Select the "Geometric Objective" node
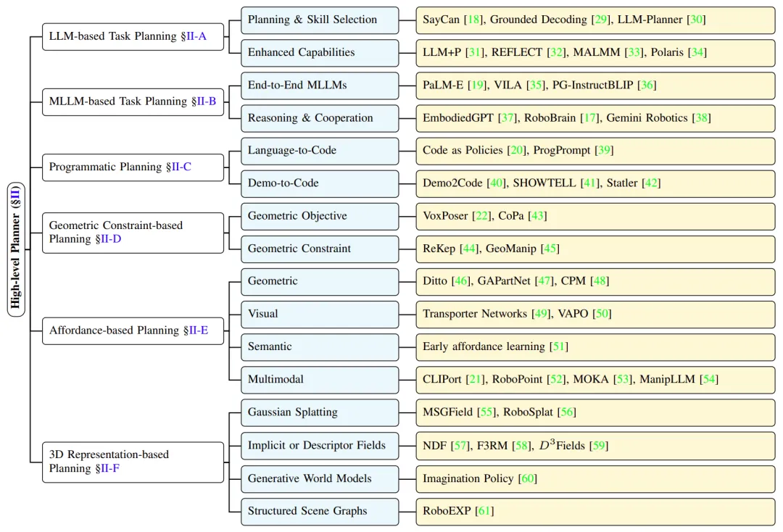Image resolution: width=783 pixels, height=532 pixels. (320, 216)
